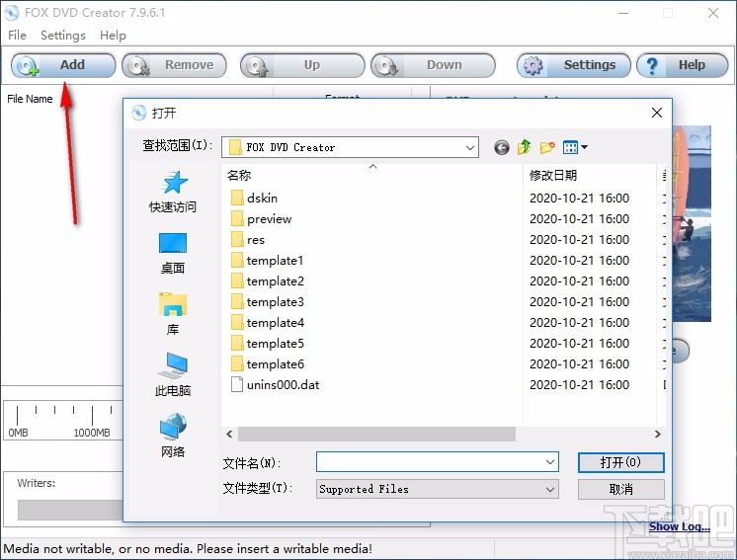This screenshot has width=737, height=560.
Task: Click the horizontal scrollbar right arrow
Action: (x=658, y=435)
